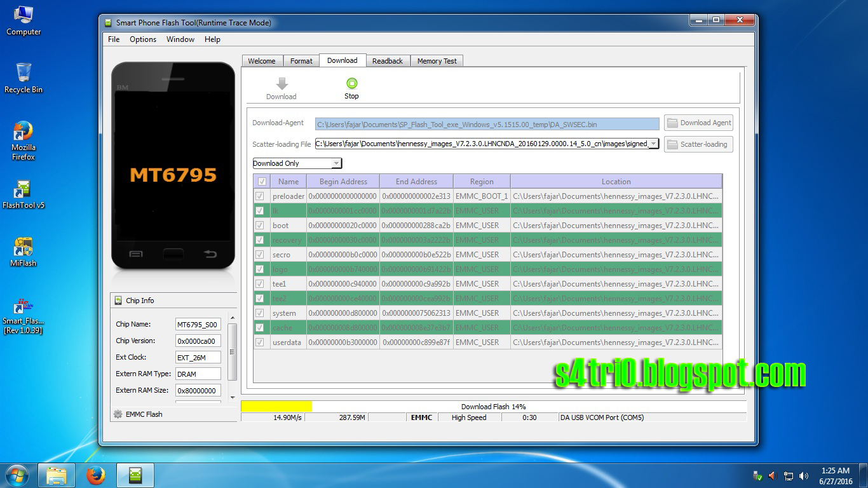Screen dimensions: 868x488
Task: Click the DA USB VCOM Port status text
Action: click(602, 417)
